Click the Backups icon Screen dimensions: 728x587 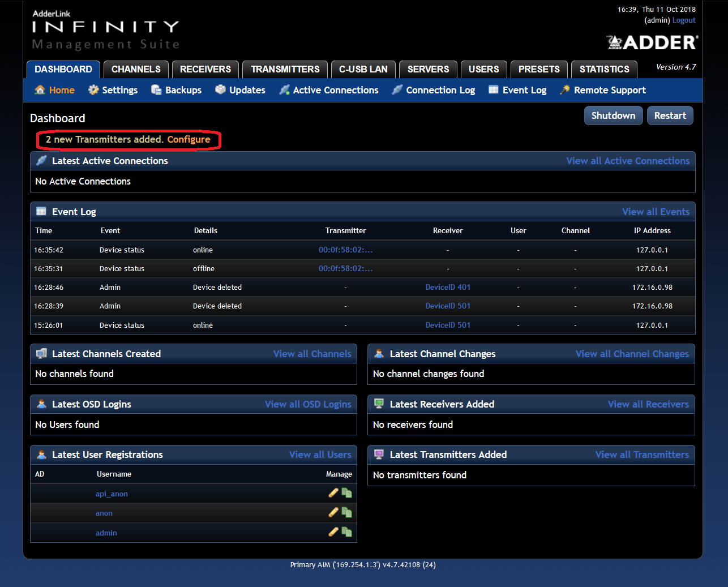[156, 90]
